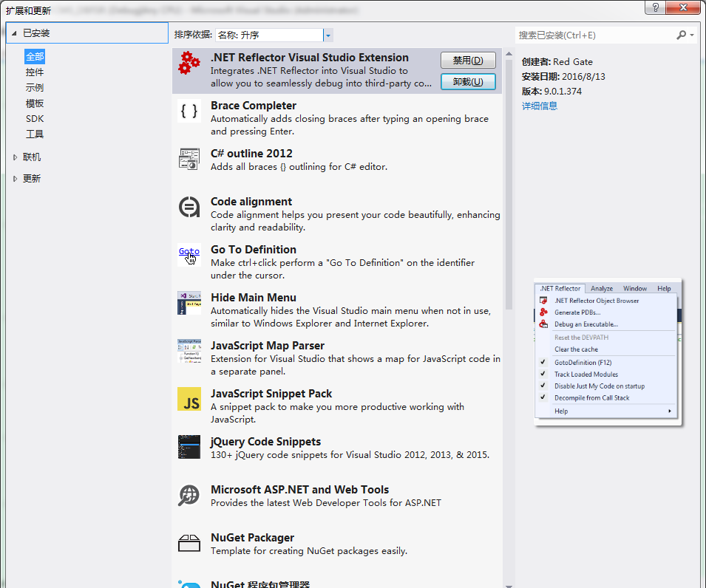This screenshot has width=706, height=588.
Task: Click the 安装日期: 2016/8/13 text
Action: [563, 77]
